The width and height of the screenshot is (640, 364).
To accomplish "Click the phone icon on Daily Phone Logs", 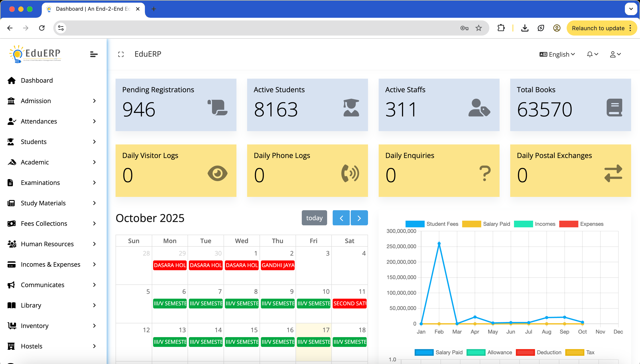I will (350, 173).
